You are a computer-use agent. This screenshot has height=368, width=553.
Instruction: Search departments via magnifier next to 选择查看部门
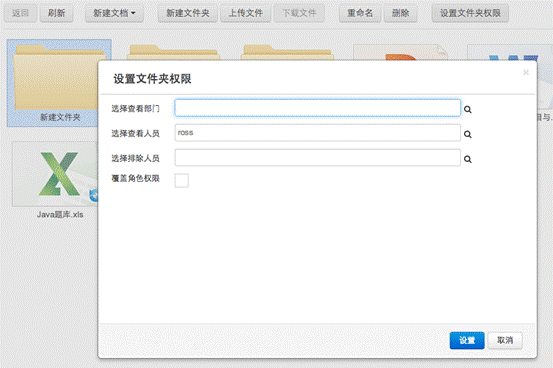pos(468,109)
